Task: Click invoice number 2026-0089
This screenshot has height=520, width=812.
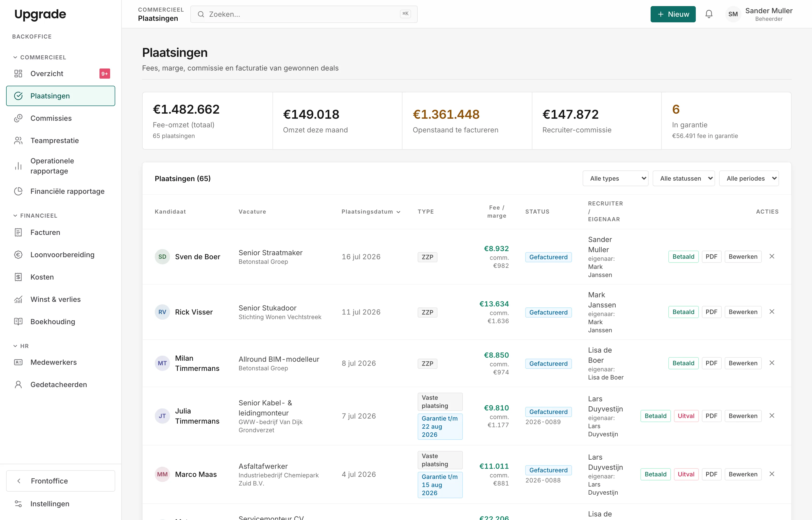Action: (543, 422)
